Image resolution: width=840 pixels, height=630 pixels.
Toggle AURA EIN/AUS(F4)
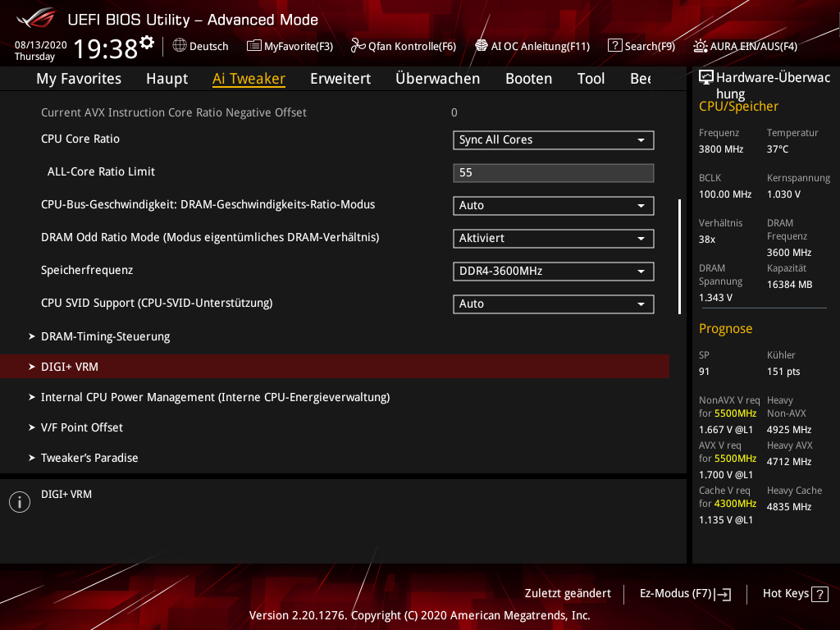pyautogui.click(x=745, y=46)
